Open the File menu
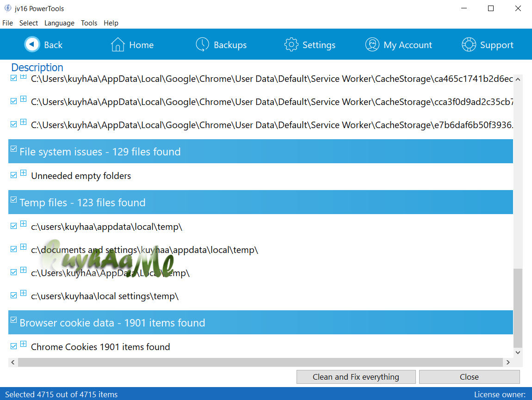This screenshot has height=400, width=532. tap(7, 23)
